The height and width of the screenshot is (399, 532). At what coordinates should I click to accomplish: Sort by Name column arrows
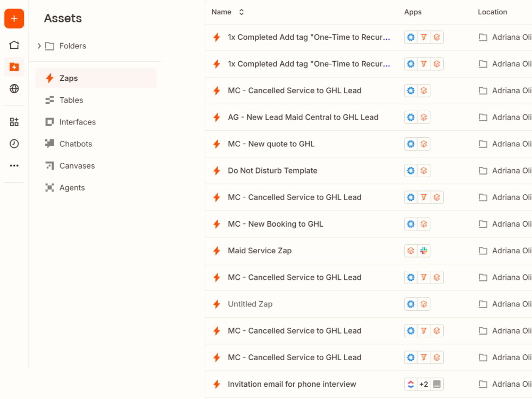click(x=241, y=12)
